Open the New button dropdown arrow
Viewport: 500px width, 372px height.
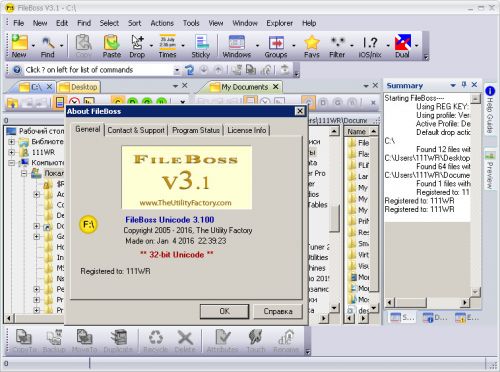pos(33,46)
